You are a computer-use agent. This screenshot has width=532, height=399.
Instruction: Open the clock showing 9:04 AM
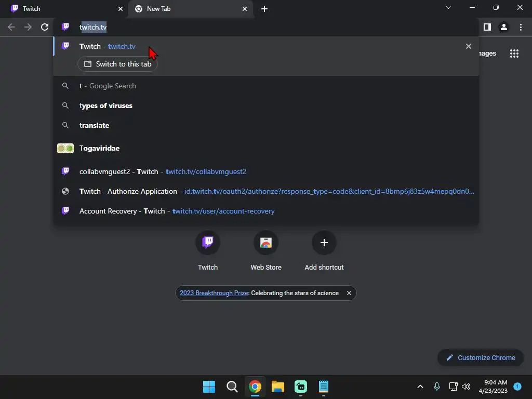coord(493,387)
